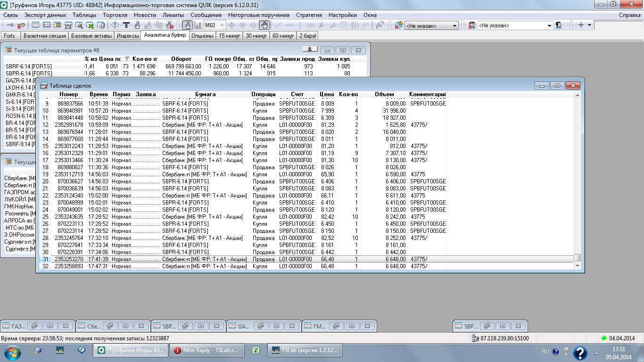Click the person icon beside client dropdown
Image resolution: width=644 pixels, height=362 pixels.
point(559,25)
